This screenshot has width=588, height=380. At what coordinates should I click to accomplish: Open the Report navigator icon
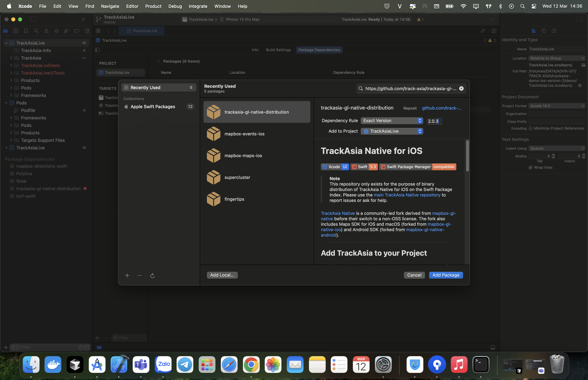pyautogui.click(x=87, y=31)
